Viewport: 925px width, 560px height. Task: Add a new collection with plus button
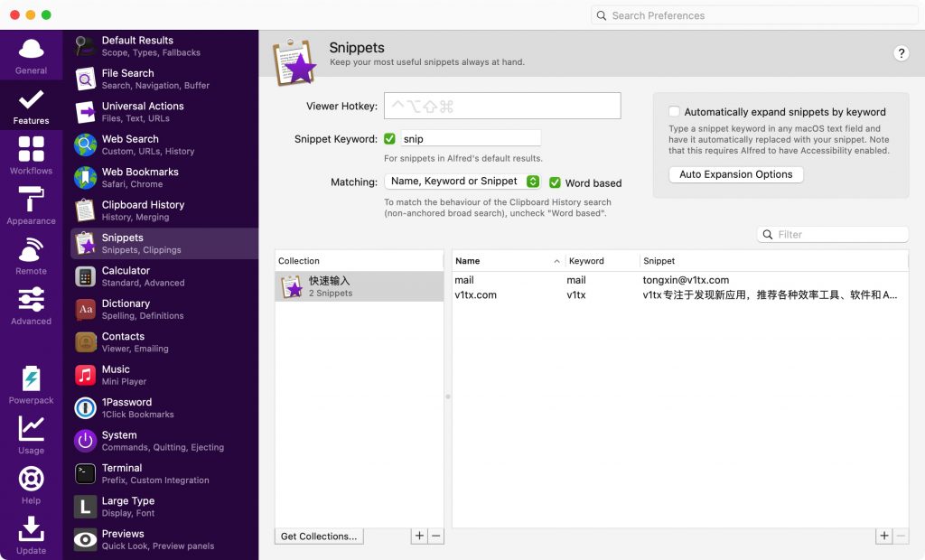pyautogui.click(x=419, y=536)
